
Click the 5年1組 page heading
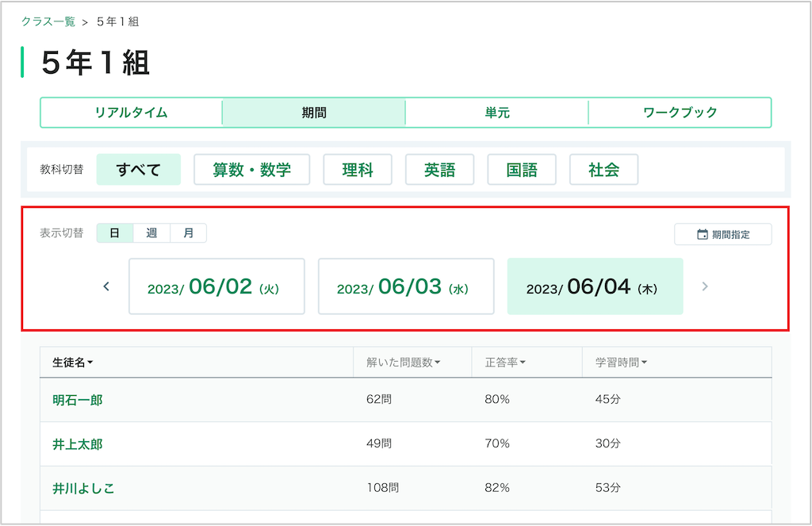(96, 63)
